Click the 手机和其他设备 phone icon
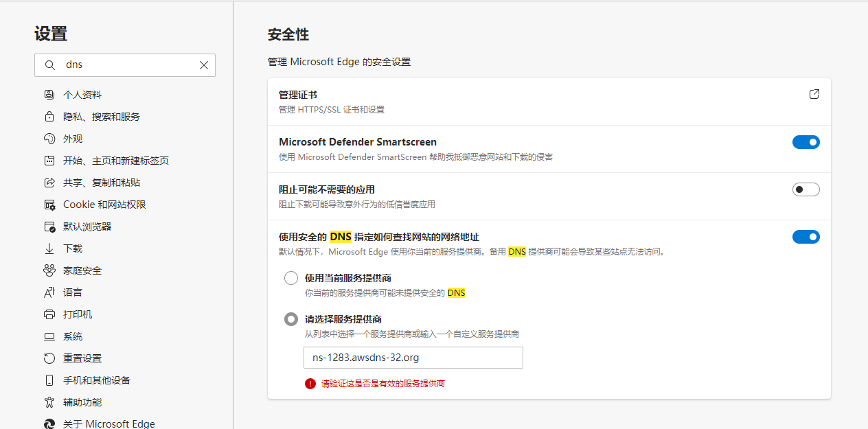 pos(49,380)
